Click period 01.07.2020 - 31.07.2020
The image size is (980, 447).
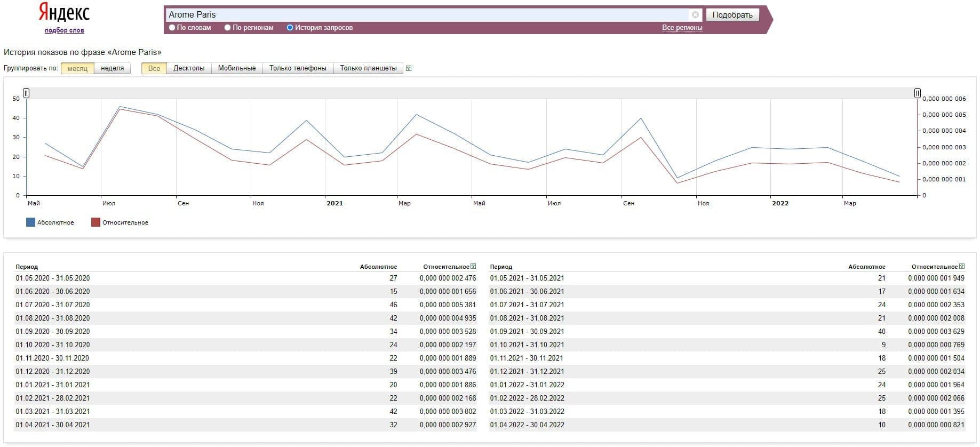point(53,305)
